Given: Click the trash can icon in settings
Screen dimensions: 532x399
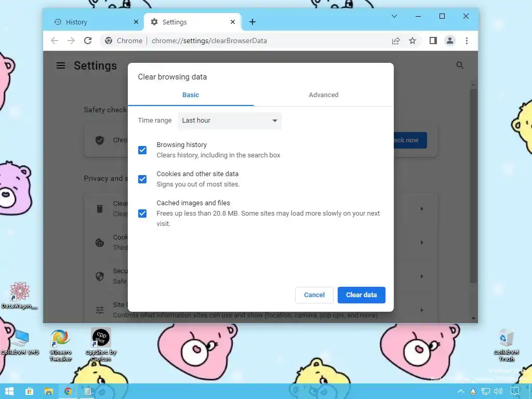Looking at the screenshot, I should [100, 208].
